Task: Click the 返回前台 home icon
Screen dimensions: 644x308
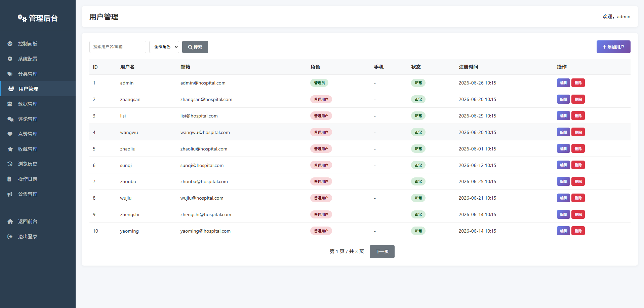Action: click(x=10, y=221)
